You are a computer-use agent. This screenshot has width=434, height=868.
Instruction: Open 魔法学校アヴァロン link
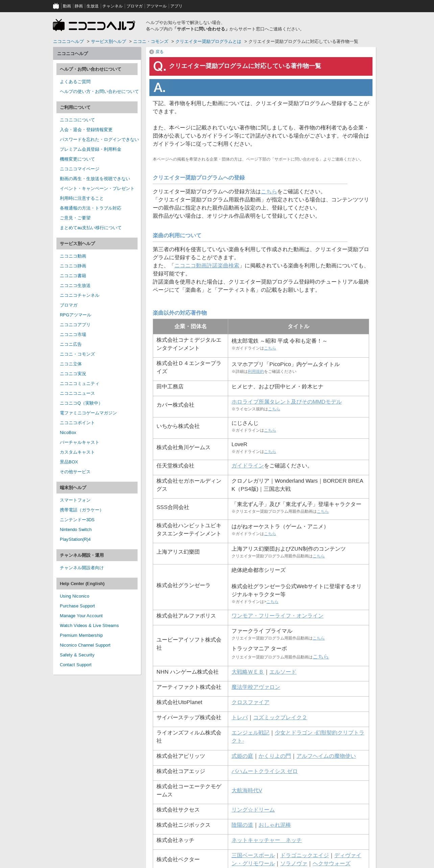pos(256,687)
